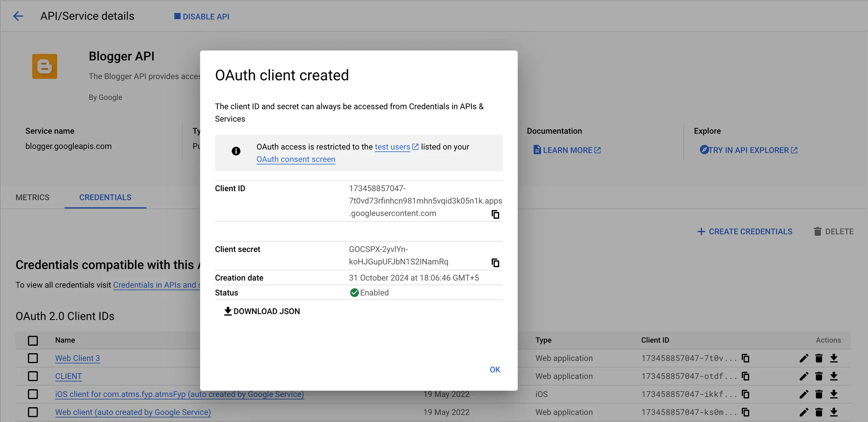
Task: Click DOWNLOAD JSON in dialog
Action: tap(262, 311)
